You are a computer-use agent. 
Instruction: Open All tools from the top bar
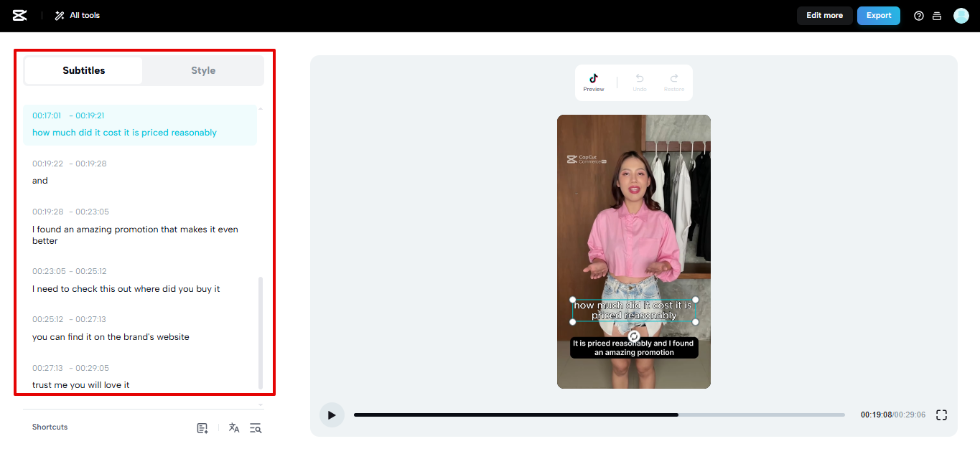76,15
